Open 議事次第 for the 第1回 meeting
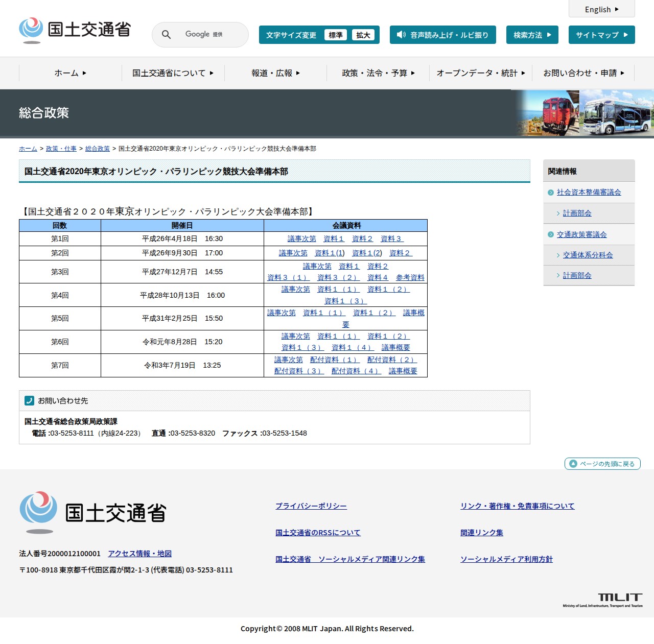Viewport: 654px width, 644px height. (x=302, y=238)
